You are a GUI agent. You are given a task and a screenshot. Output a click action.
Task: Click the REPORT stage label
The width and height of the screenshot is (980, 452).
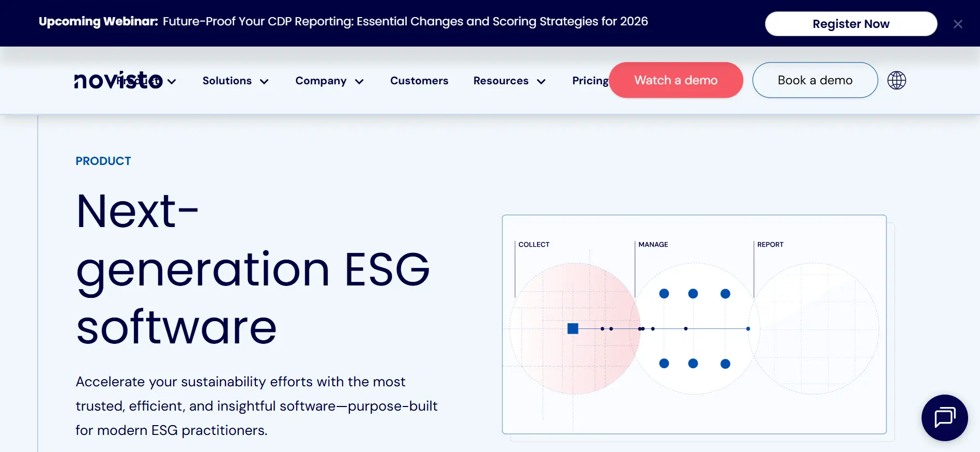tap(770, 245)
